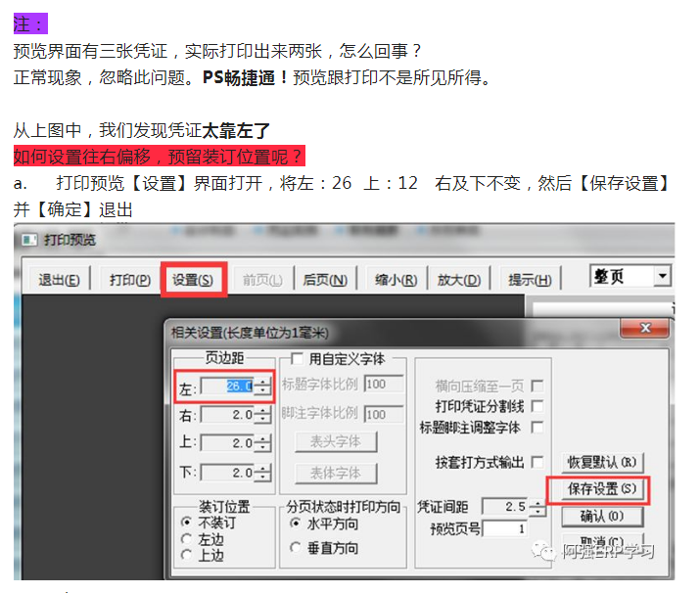700x593 pixels.
Task: Click the 打印(P) button
Action: tap(129, 280)
